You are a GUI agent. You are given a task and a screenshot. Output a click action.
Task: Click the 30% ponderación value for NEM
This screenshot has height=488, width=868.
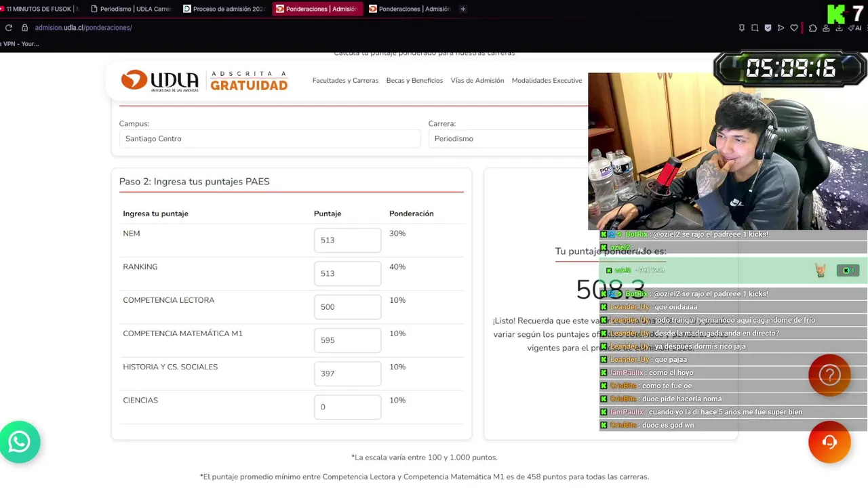pyautogui.click(x=397, y=233)
